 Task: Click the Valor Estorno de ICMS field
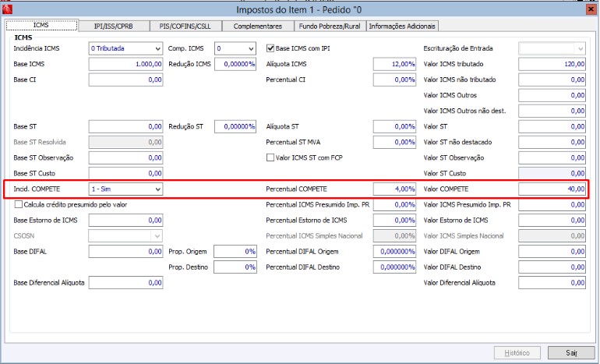point(552,220)
